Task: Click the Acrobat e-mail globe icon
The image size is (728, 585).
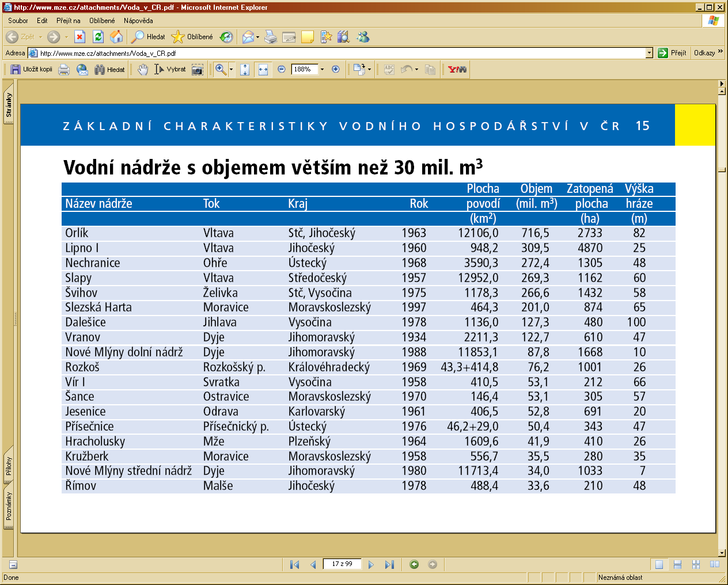Action: tap(82, 70)
